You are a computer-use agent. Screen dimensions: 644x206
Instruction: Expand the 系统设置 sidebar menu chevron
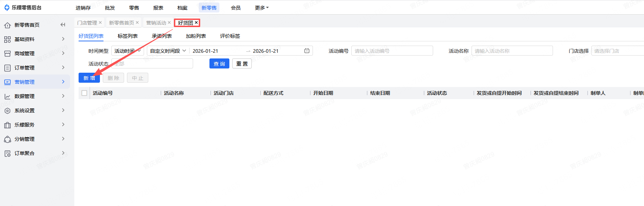(x=63, y=110)
